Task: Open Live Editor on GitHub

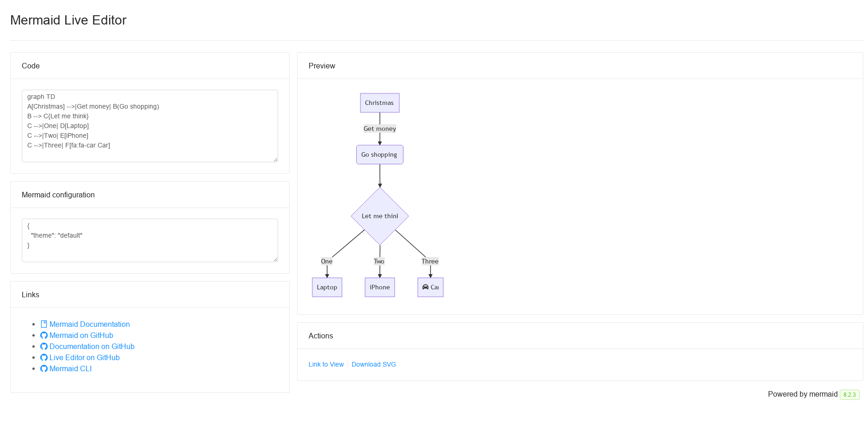Action: tap(84, 357)
